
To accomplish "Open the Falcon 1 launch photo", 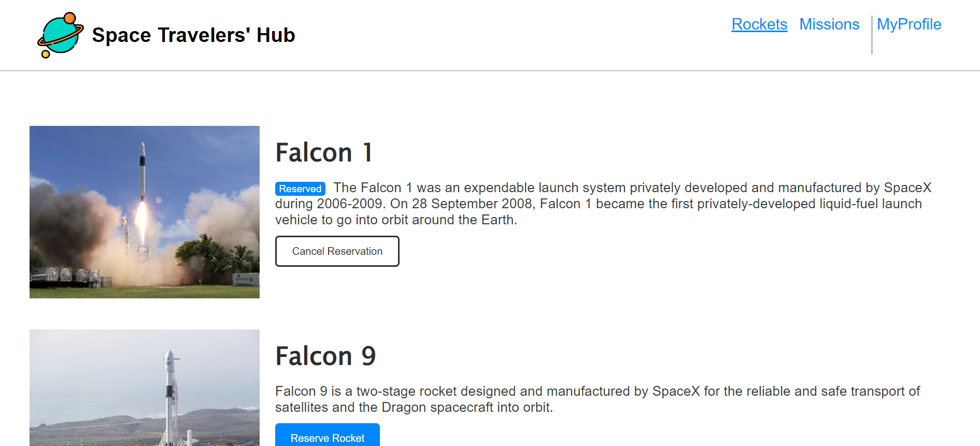I will point(145,212).
